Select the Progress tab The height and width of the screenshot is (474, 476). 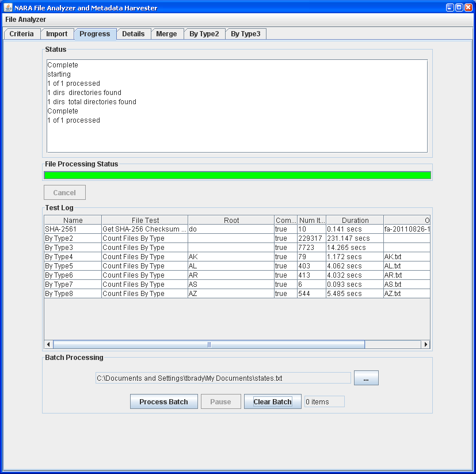(x=94, y=33)
